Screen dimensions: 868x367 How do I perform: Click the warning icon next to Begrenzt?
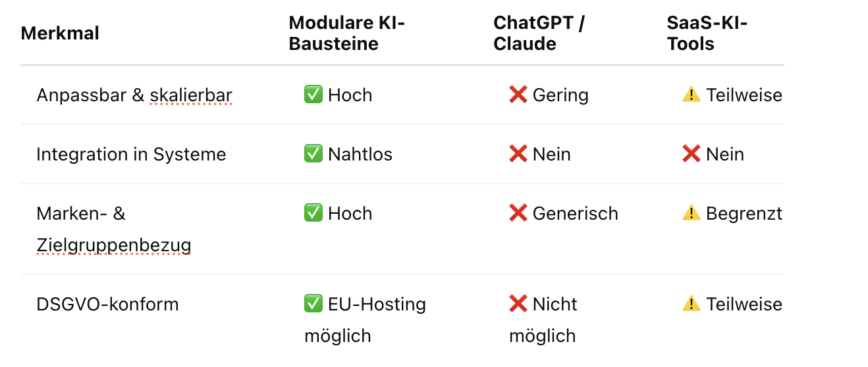click(x=692, y=213)
